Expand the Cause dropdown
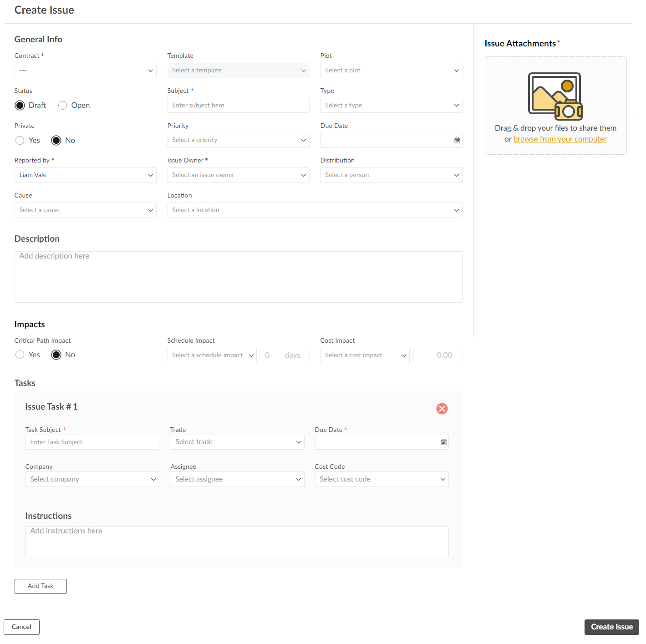The height and width of the screenshot is (644, 646). pos(86,210)
